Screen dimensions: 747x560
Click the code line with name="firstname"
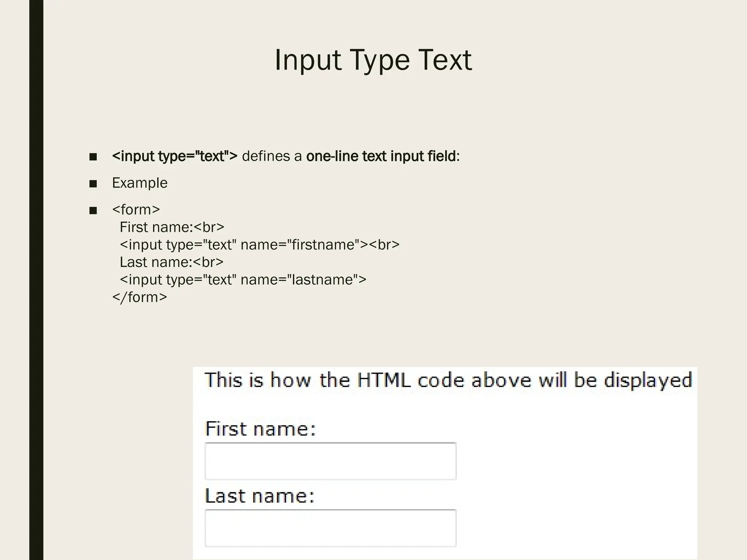pyautogui.click(x=260, y=245)
